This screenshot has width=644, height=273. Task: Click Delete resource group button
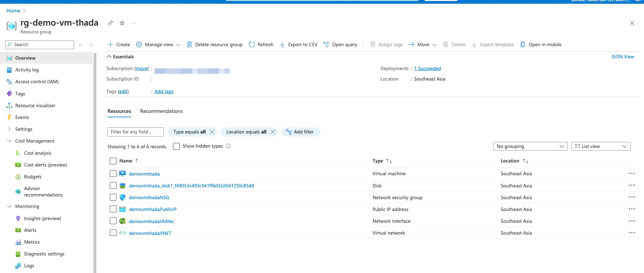215,44
